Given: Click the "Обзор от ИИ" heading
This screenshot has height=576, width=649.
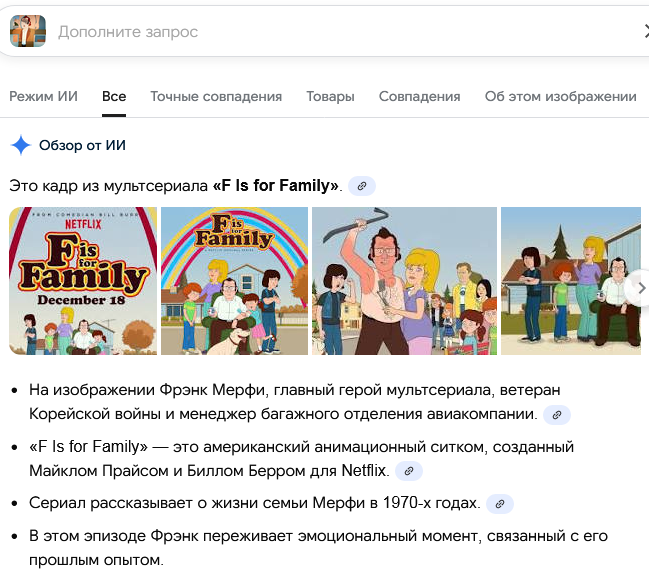Looking at the screenshot, I should 82,145.
